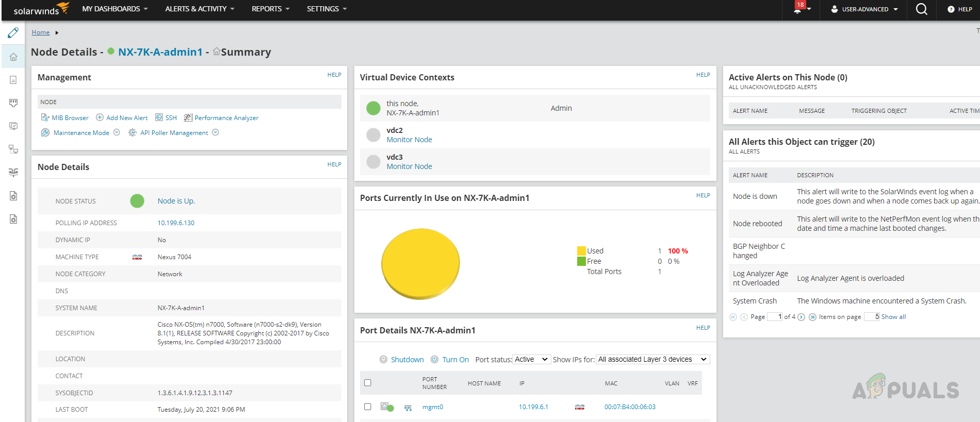Open Show IPs for layer 3 dropdown
The image size is (980, 422).
(x=652, y=359)
